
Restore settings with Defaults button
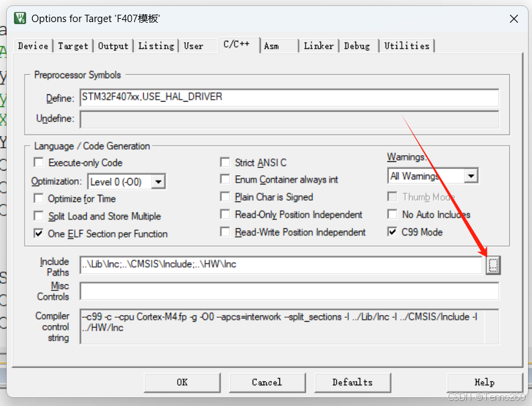click(352, 383)
